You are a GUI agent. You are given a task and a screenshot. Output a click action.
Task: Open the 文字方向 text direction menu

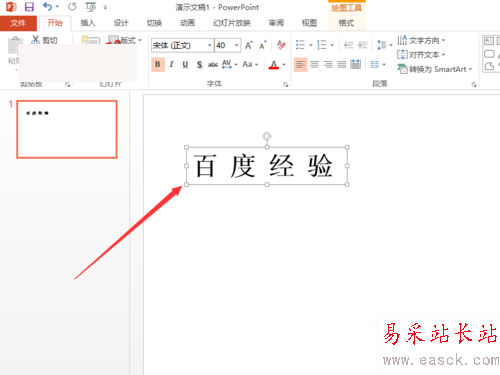[421, 40]
